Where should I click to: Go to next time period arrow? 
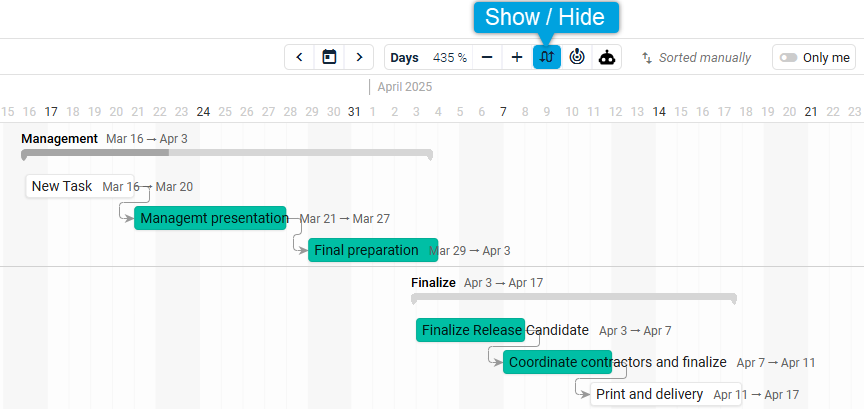click(x=359, y=57)
